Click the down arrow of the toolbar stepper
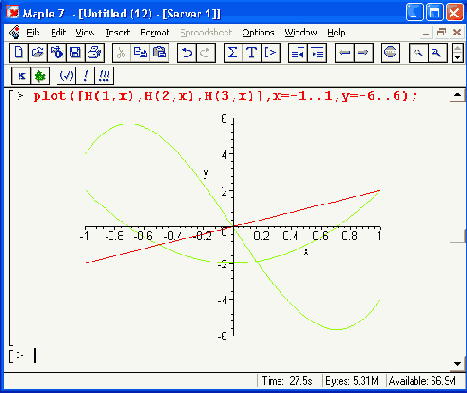The image size is (467, 393). click(x=458, y=58)
